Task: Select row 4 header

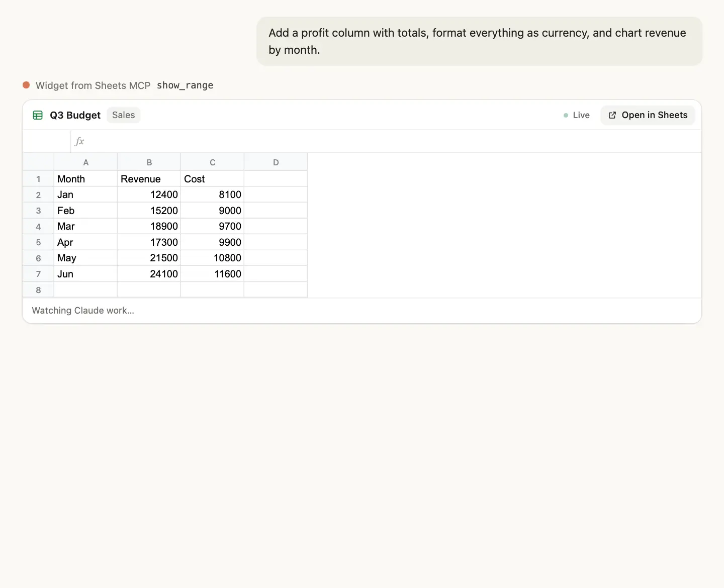Action: (x=38, y=226)
